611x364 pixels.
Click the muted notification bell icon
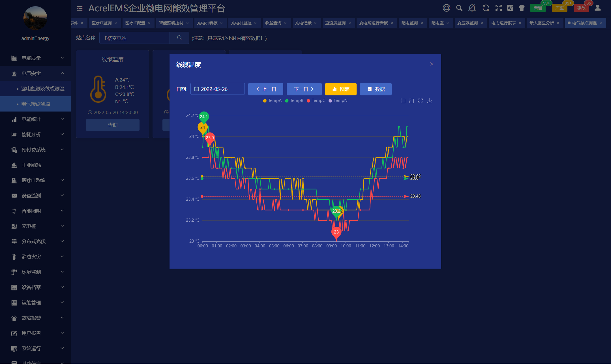pos(472,8)
